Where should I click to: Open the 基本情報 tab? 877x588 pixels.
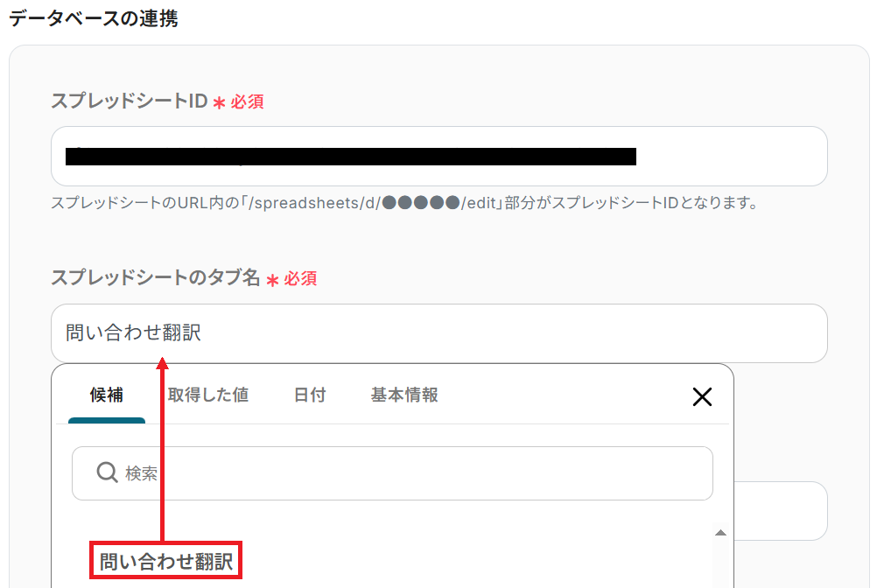(x=404, y=395)
